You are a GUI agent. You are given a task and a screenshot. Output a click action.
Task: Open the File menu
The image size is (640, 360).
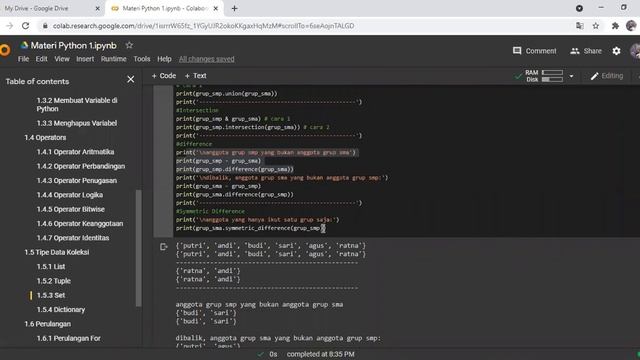coord(23,59)
